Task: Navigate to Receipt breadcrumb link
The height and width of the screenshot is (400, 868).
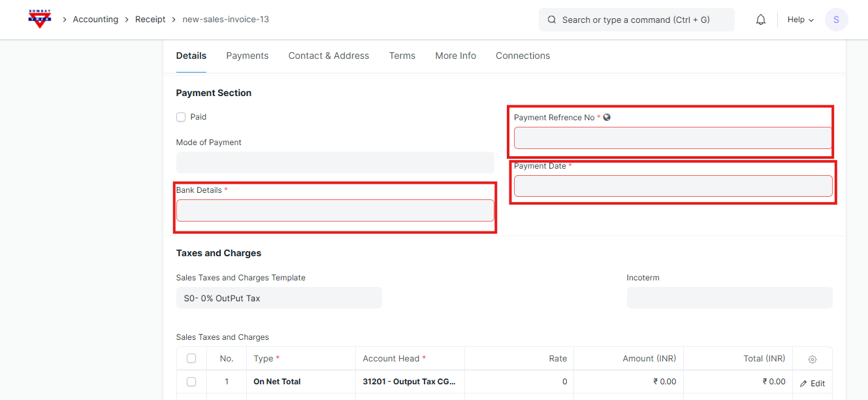Action: (150, 20)
